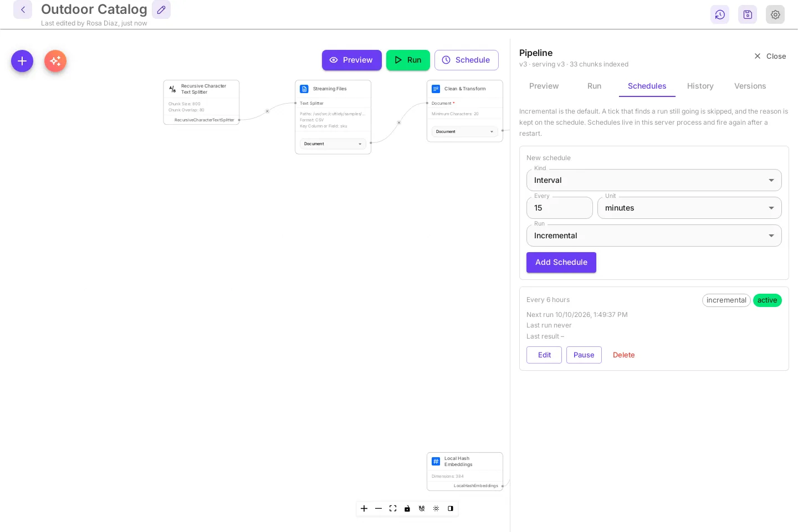Screen dimensions: 798x532
Task: Click the green active status badge
Action: [768, 300]
